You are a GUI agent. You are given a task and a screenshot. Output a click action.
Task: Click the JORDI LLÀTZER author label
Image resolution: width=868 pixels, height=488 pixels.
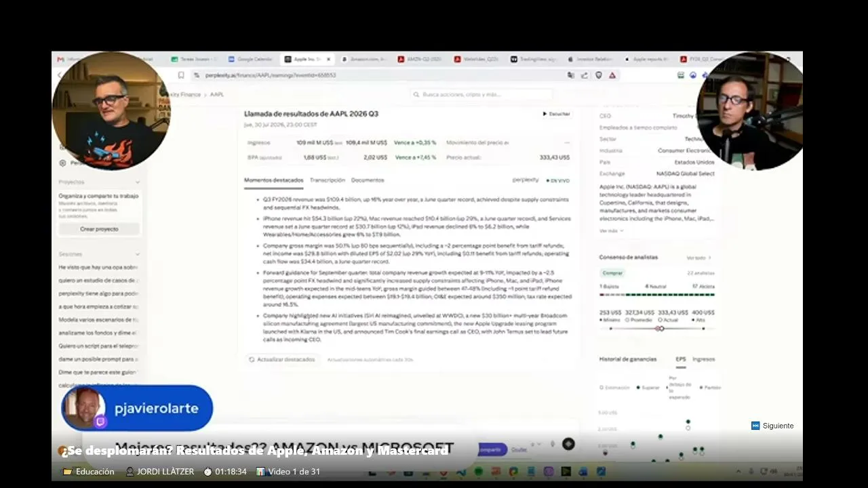(x=160, y=472)
